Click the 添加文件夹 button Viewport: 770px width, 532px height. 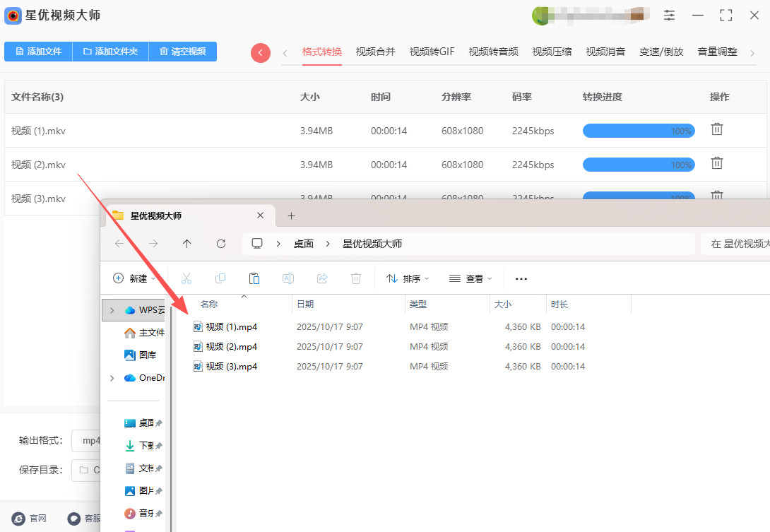110,52
